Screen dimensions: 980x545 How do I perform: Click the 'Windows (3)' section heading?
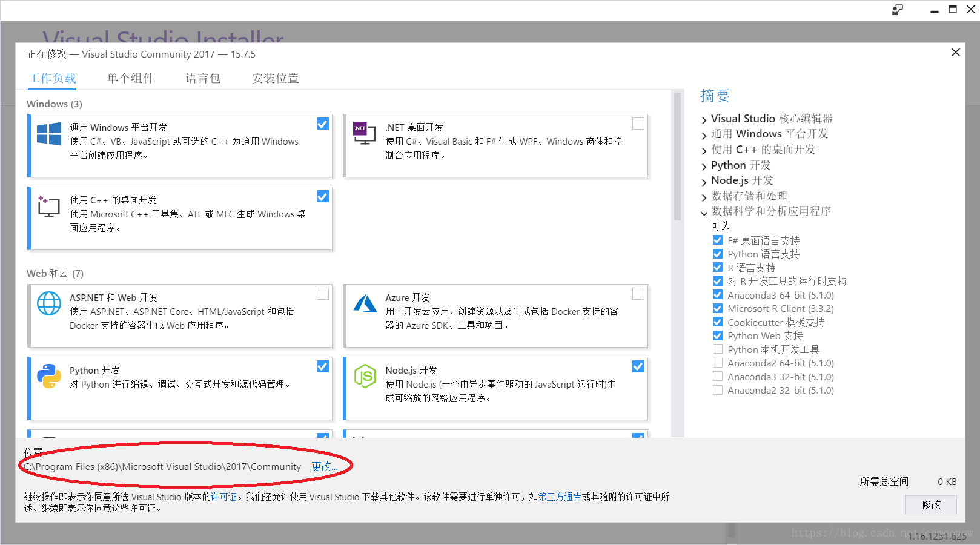click(x=55, y=104)
